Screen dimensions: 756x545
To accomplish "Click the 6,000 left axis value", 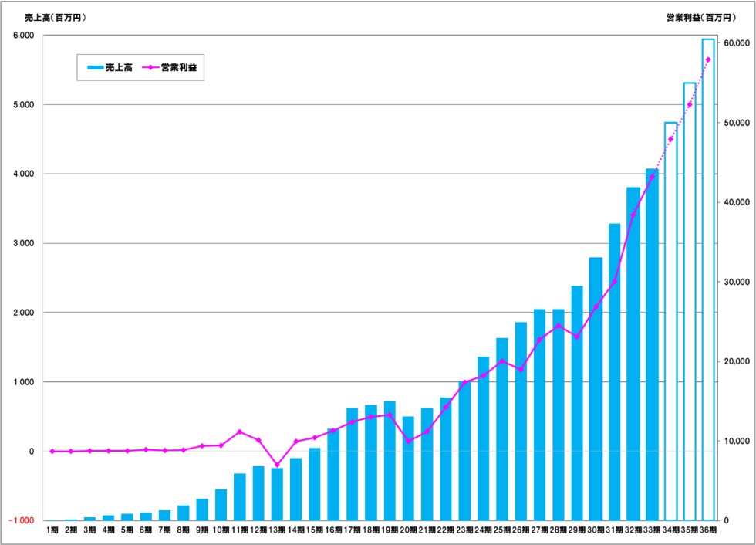I will coord(23,36).
